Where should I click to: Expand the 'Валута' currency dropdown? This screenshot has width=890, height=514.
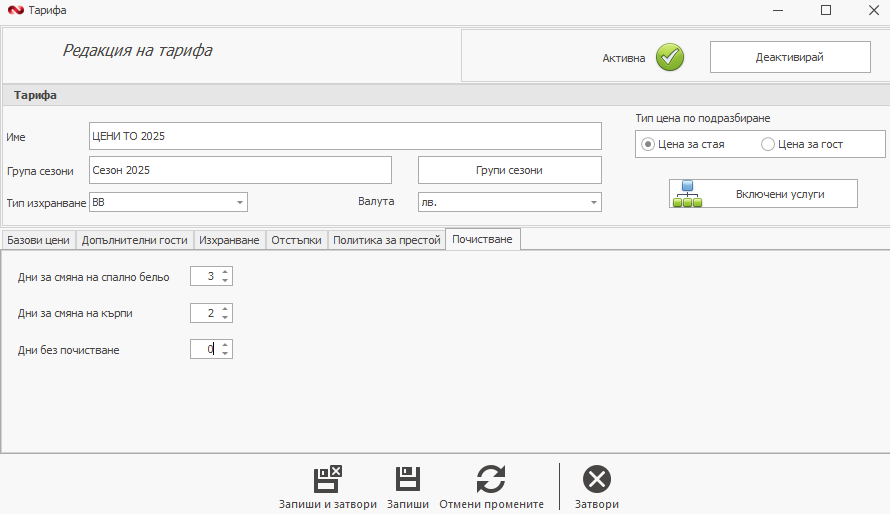click(x=594, y=202)
